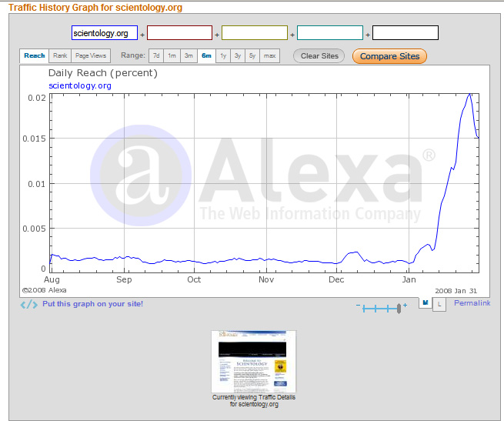Choose the 5y range option
504x421 pixels.
tap(252, 55)
